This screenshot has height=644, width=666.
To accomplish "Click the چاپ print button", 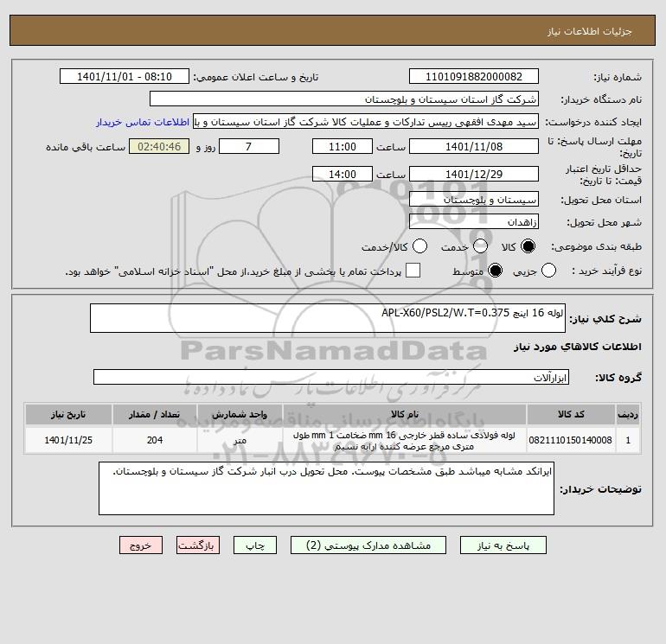I will [x=255, y=545].
